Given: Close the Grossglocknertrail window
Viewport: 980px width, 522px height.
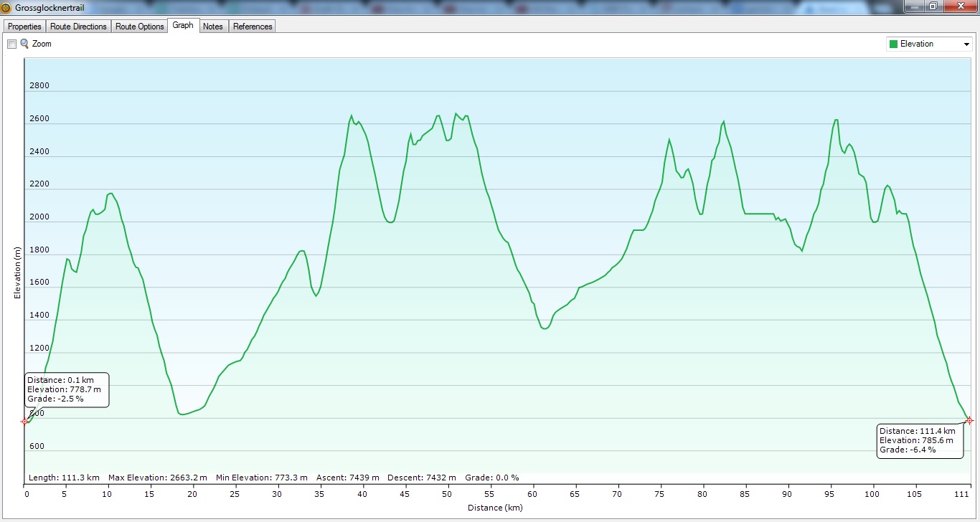Looking at the screenshot, I should pos(959,6).
